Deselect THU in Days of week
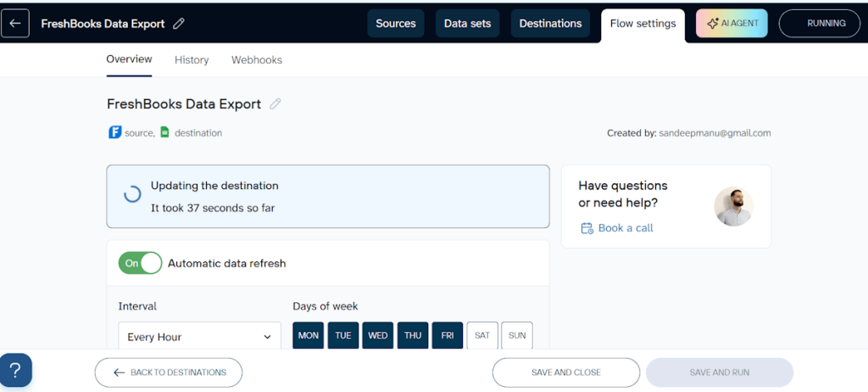This screenshot has height=392, width=868. click(413, 335)
